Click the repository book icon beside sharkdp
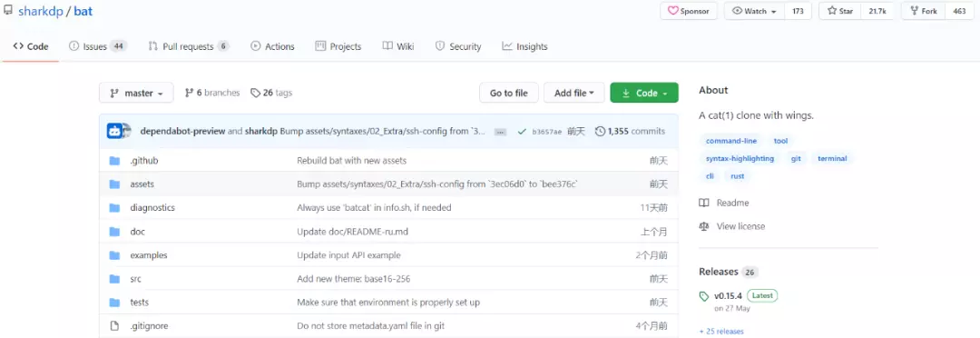The width and height of the screenshot is (980, 338). pyautogui.click(x=8, y=11)
